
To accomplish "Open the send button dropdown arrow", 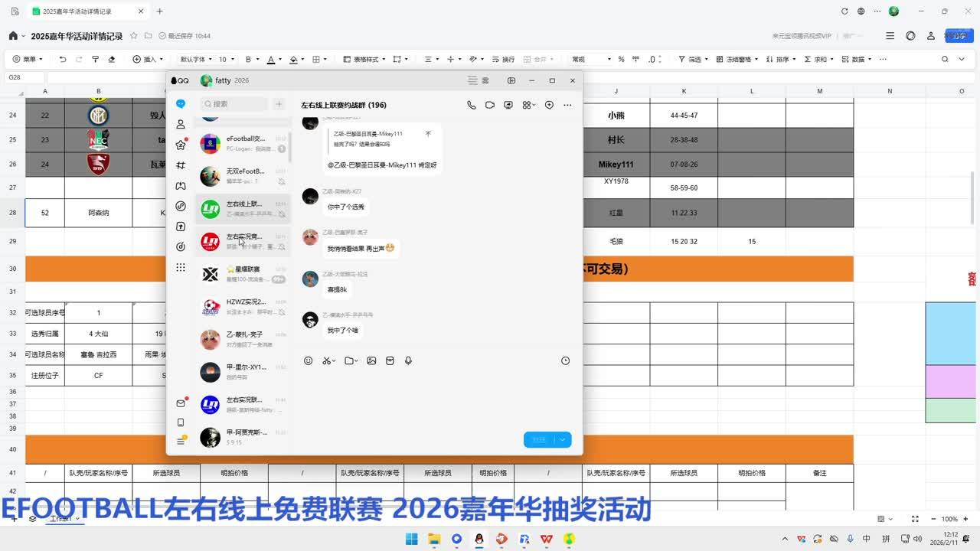I will [x=563, y=439].
